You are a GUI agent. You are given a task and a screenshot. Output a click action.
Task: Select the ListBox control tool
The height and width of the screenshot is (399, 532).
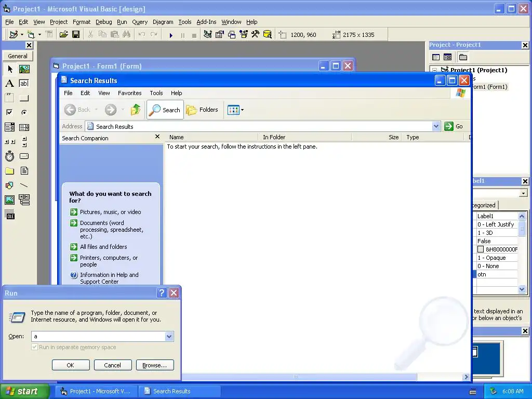coord(24,127)
